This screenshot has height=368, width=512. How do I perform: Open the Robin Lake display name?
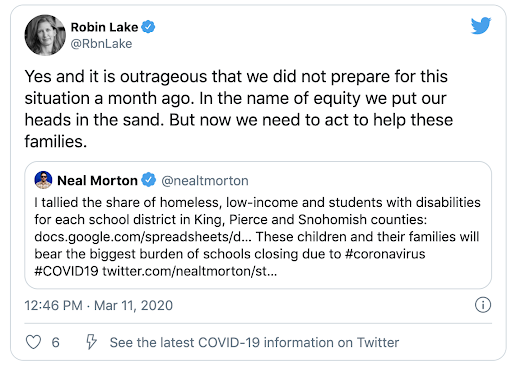coord(104,27)
